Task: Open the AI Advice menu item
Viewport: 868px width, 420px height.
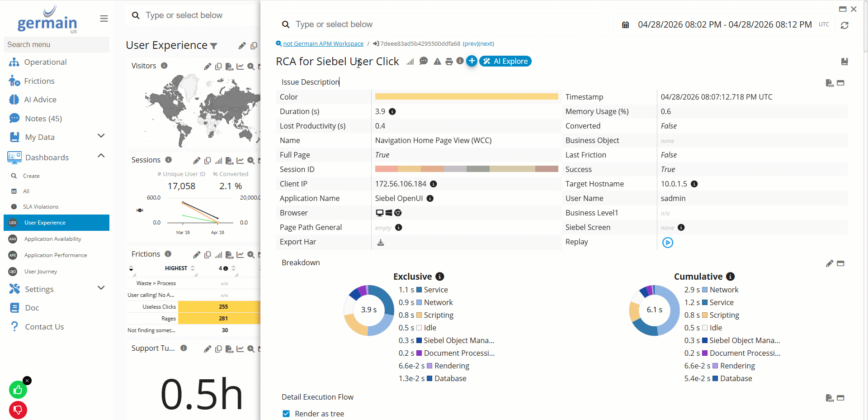Action: (40, 100)
